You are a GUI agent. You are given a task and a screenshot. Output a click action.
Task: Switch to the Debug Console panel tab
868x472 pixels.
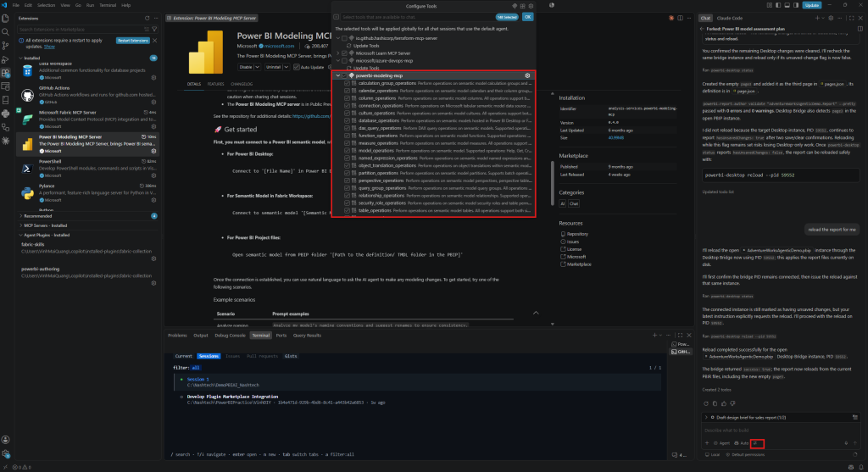pyautogui.click(x=230, y=336)
